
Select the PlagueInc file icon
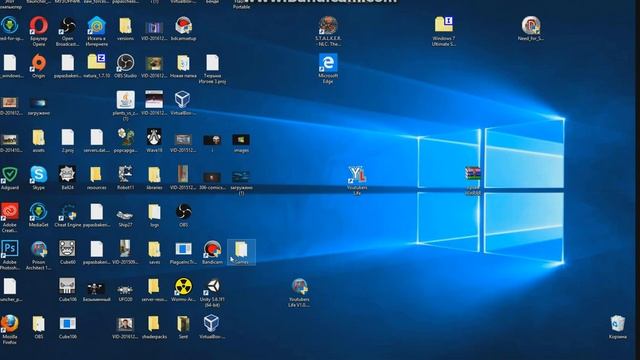pyautogui.click(x=183, y=249)
